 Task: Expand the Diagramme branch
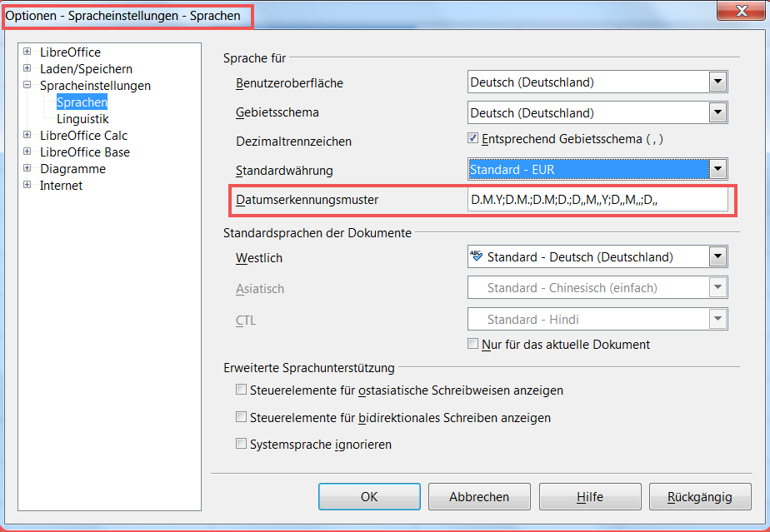coord(27,168)
